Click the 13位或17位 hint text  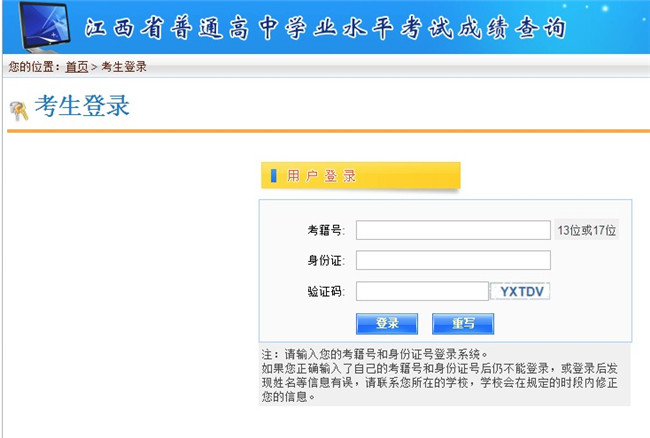tap(587, 231)
